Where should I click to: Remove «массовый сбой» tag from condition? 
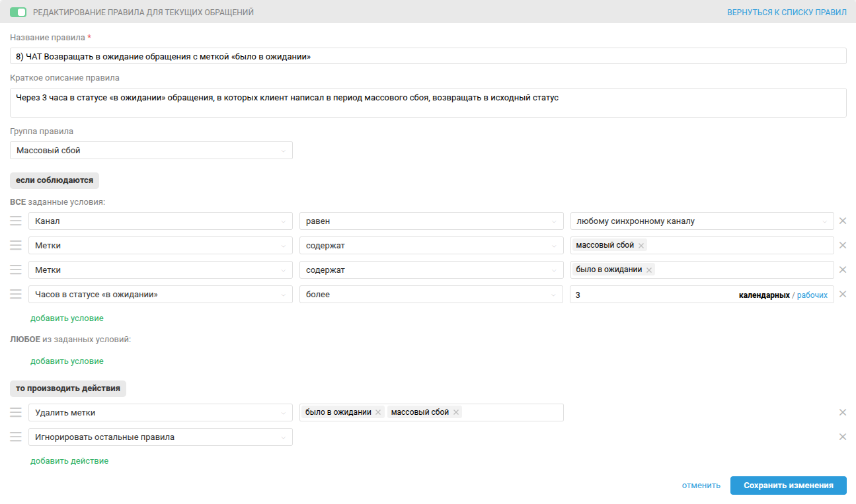[641, 246]
